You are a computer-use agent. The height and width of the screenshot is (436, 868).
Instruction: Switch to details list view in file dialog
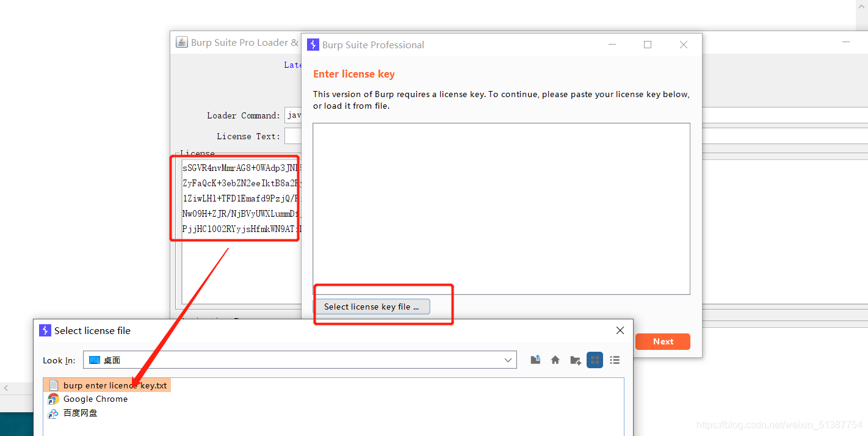615,360
